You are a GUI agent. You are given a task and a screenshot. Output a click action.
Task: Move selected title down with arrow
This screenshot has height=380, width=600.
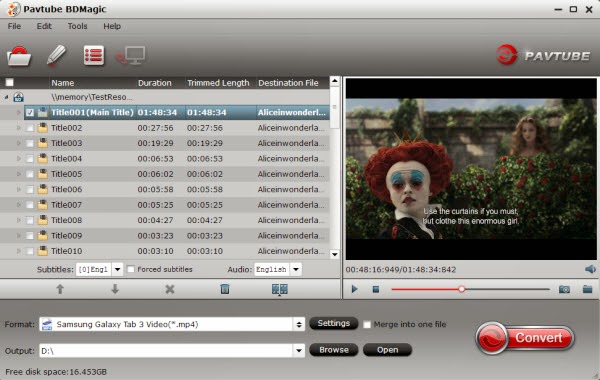[x=115, y=289]
